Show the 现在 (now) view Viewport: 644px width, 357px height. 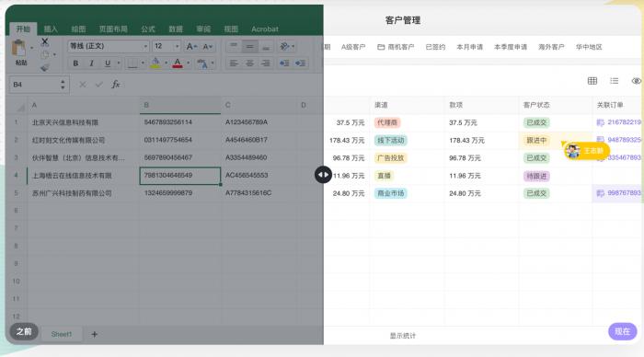click(x=622, y=331)
